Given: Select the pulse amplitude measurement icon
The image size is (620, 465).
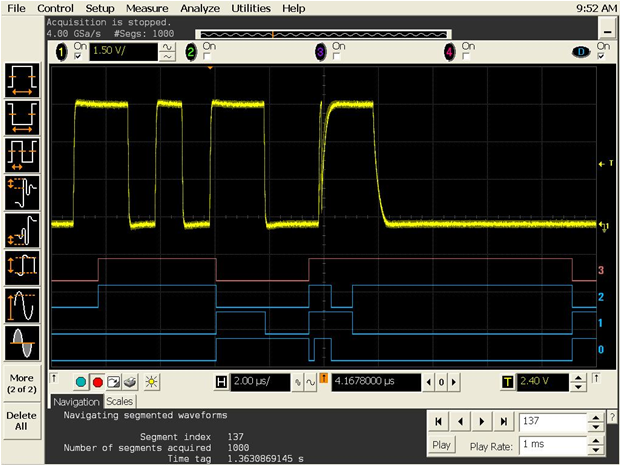Looking at the screenshot, I should [22, 268].
